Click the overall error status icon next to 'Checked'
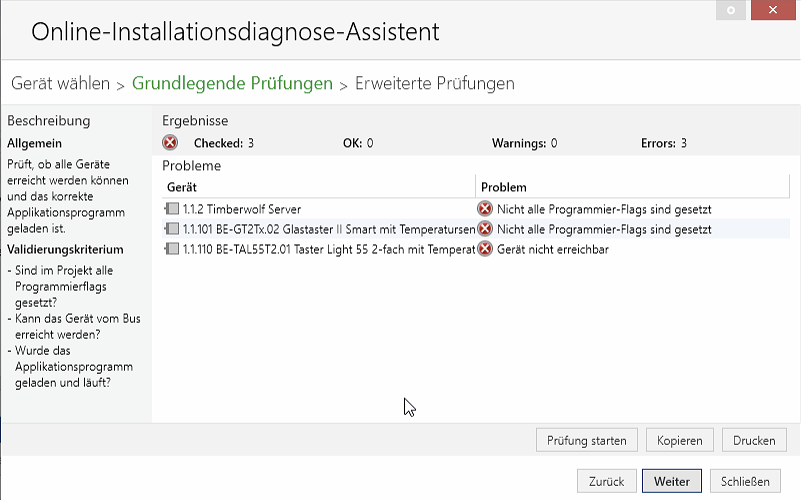The width and height of the screenshot is (801, 500). pos(170,142)
